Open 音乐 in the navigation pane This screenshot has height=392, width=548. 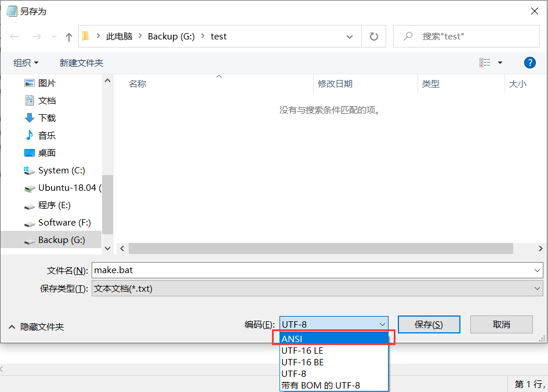click(x=40, y=135)
